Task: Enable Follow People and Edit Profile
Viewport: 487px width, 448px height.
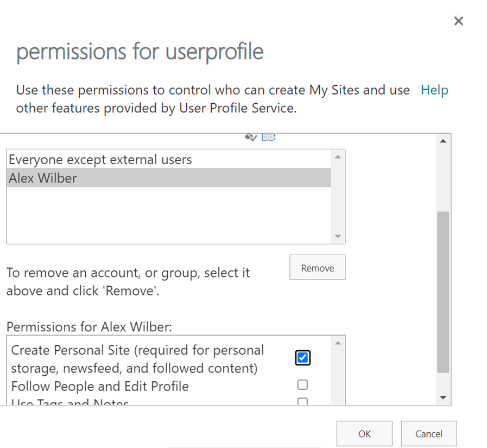Action: (x=302, y=384)
